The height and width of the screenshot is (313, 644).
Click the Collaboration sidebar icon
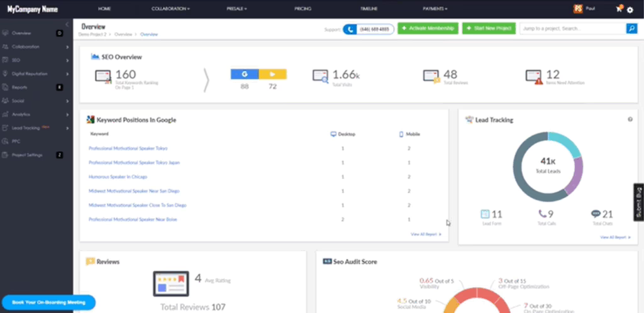[x=5, y=47]
